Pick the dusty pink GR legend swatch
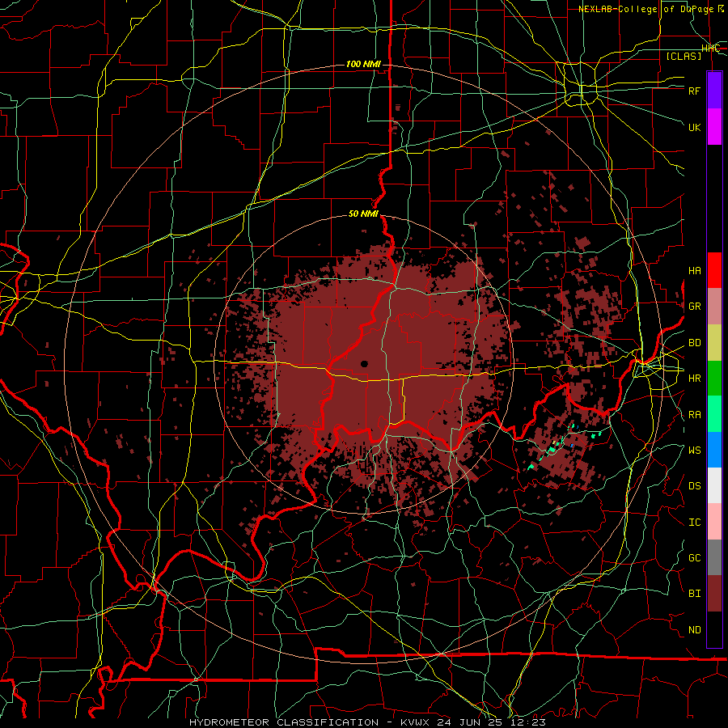Viewport: 728px width, 728px height. click(714, 306)
